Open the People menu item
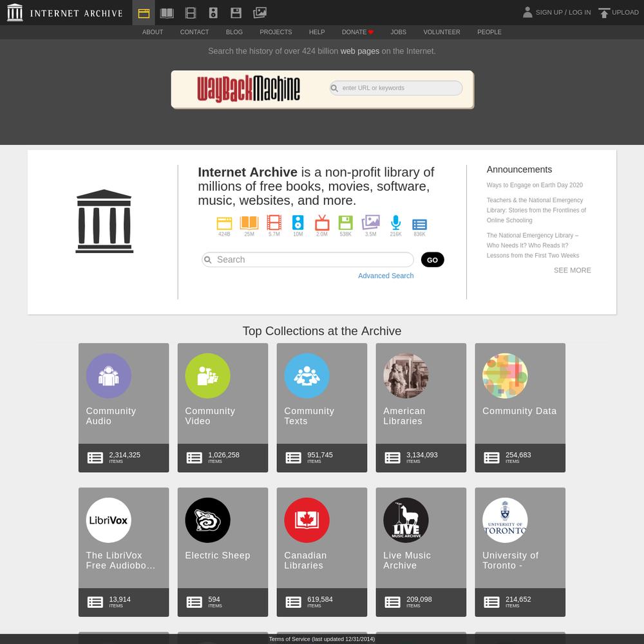The width and height of the screenshot is (644, 644). click(x=489, y=32)
